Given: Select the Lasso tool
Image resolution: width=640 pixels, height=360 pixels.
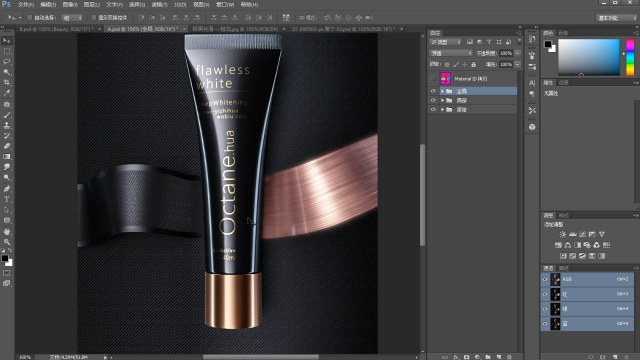Looking at the screenshot, I should 7,62.
